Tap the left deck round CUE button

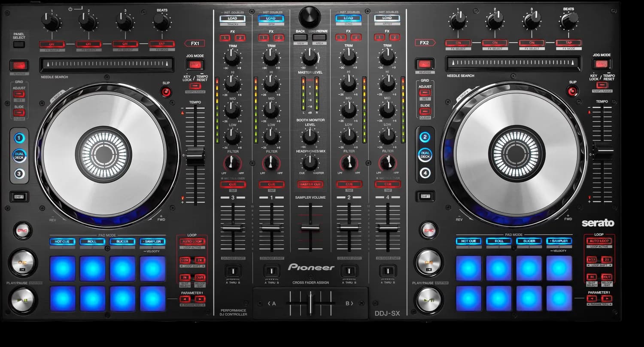(x=22, y=262)
